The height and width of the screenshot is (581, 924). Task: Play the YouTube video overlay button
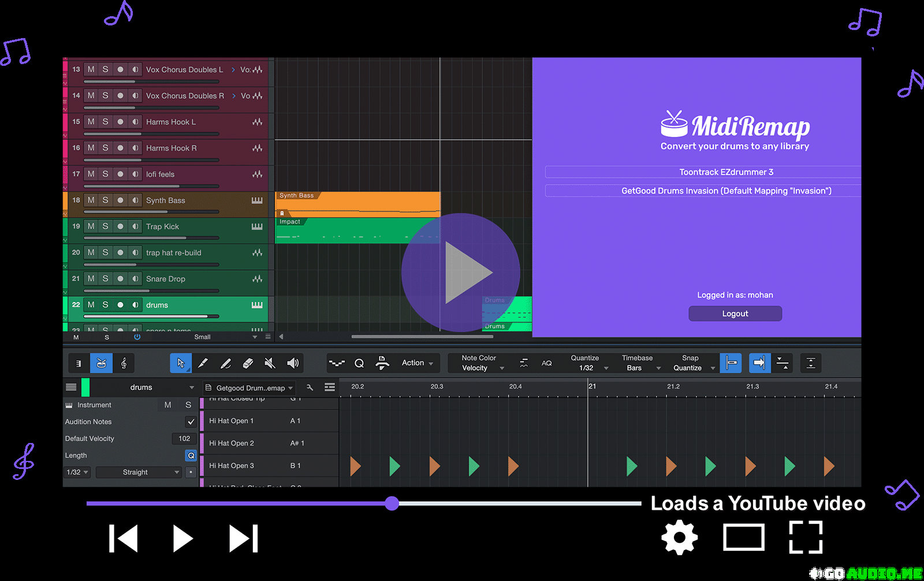pos(461,273)
